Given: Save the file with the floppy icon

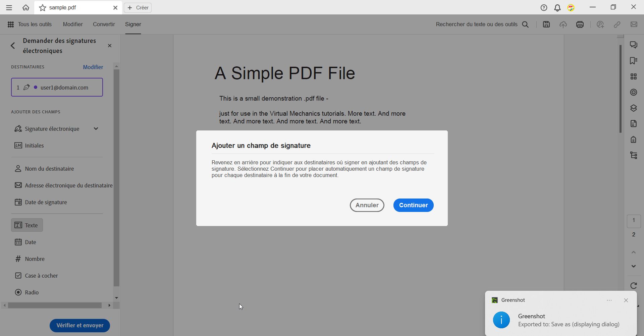Looking at the screenshot, I should 546,24.
